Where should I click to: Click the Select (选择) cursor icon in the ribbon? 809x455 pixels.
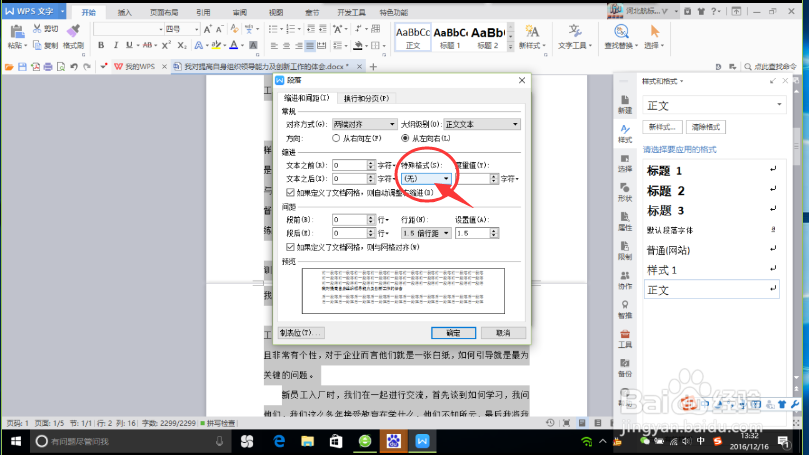654,31
